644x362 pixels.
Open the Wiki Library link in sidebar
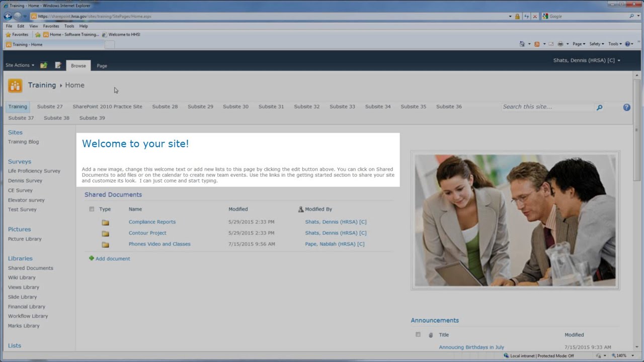tap(22, 278)
